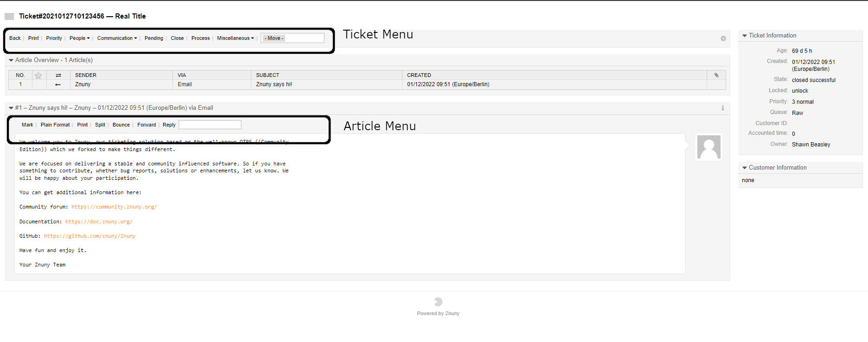This screenshot has width=868, height=342.
Task: Open the community.znuny.org forum link
Action: (114, 207)
